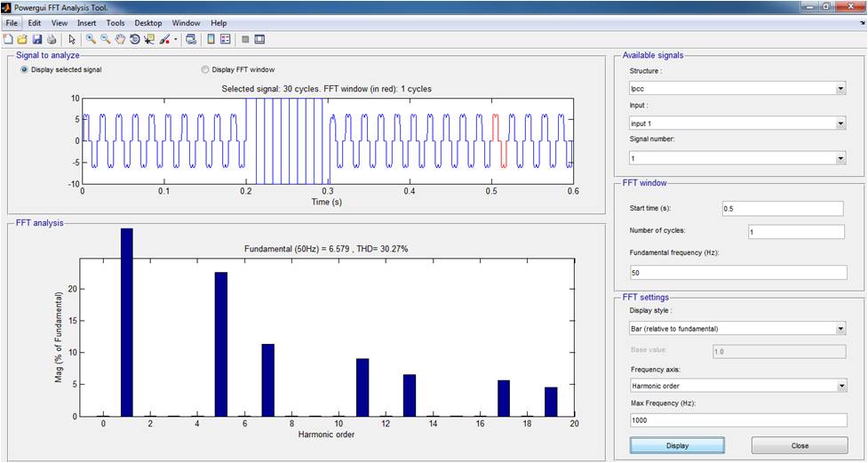Select the Zoom Out magnifier tool
This screenshot has width=868, height=463.
coord(105,39)
